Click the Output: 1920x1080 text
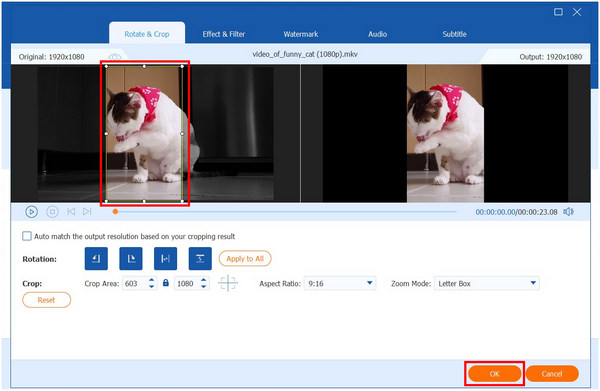The height and width of the screenshot is (391, 600). coord(551,57)
